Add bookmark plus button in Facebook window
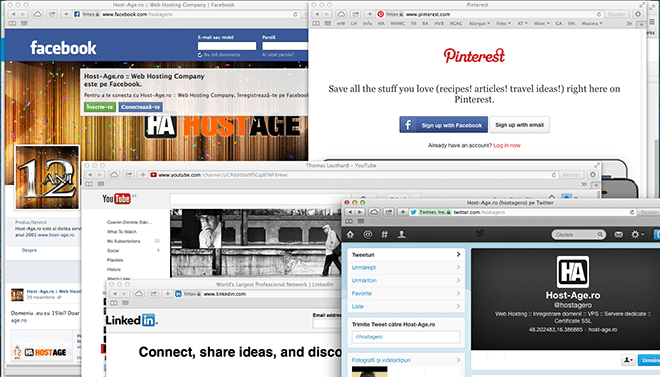The image size is (660, 377). coord(66,14)
